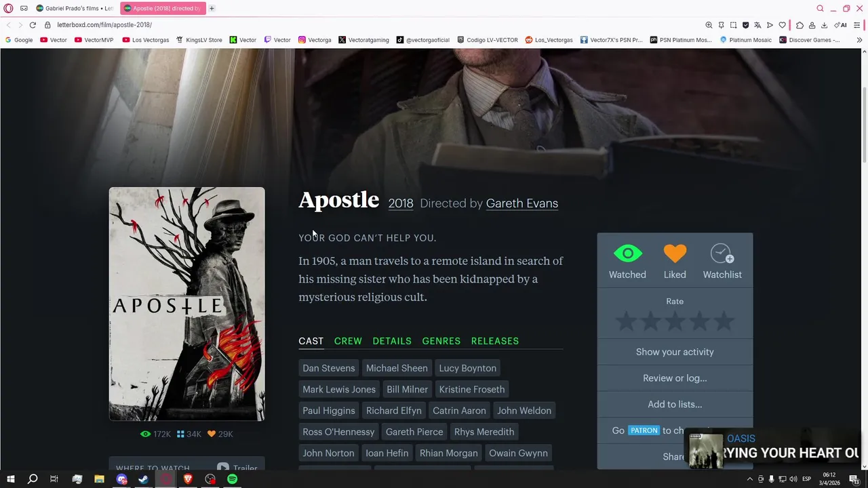Screen dimensions: 868x488
Task: Open cast member Owain Gwynn
Action: [519, 453]
